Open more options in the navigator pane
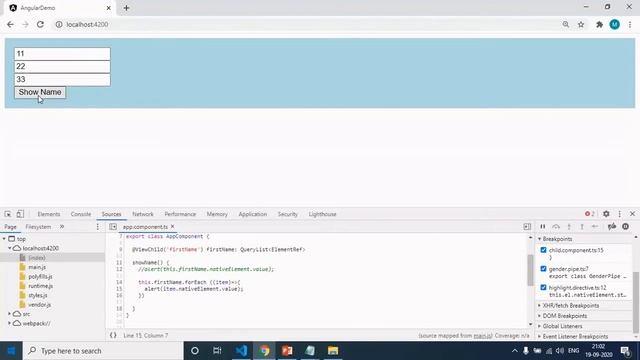640x360 pixels. [x=98, y=227]
